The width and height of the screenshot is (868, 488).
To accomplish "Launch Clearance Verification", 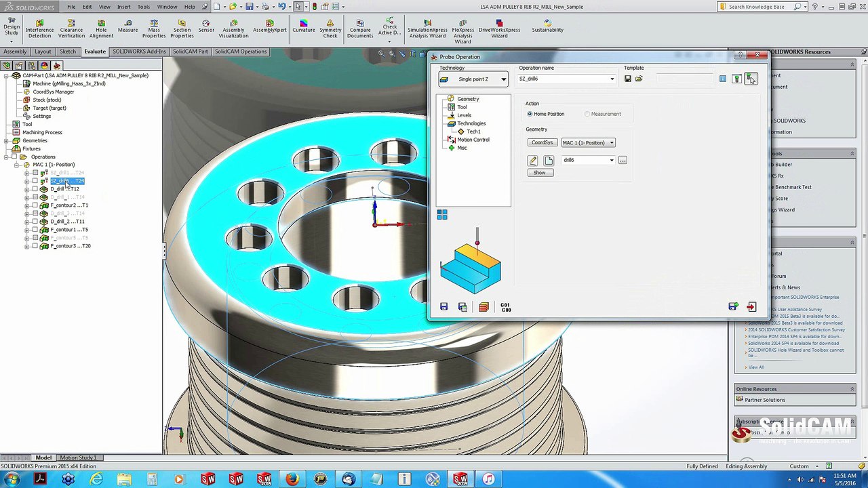I will (71, 28).
